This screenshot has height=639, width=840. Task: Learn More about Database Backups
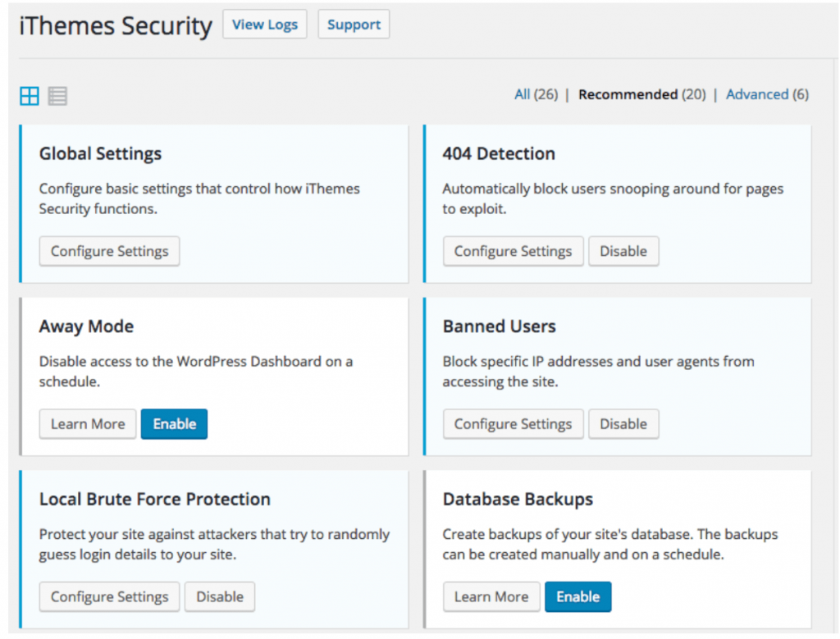[491, 596]
